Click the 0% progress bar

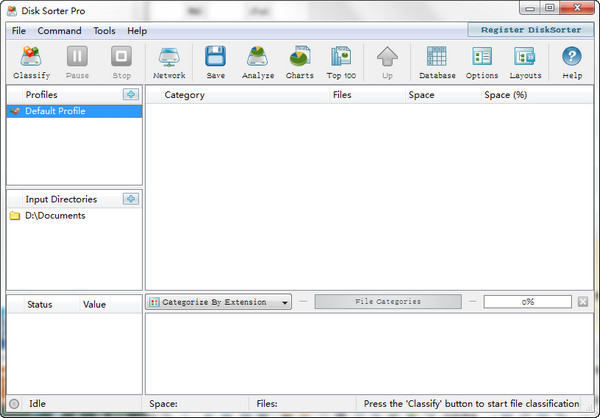point(528,301)
